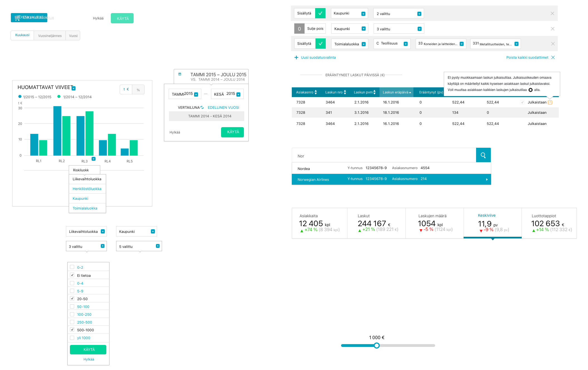The image size is (588, 370).
Task: Open the Liikevaihtoluokka dropdown below the chart
Action: pyautogui.click(x=86, y=231)
